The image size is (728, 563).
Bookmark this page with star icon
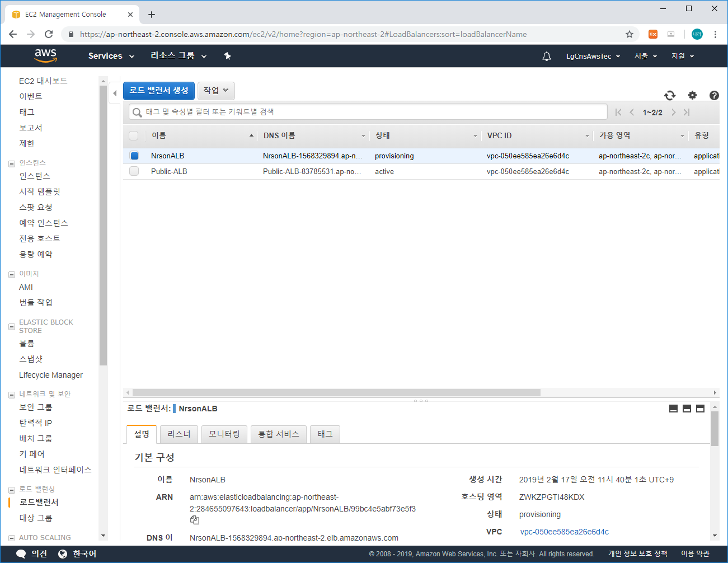(630, 34)
